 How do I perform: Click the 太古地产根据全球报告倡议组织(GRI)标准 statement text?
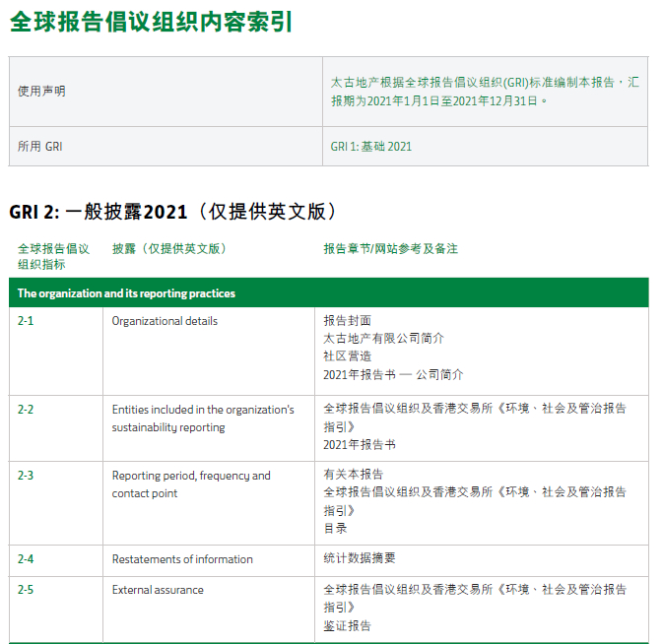click(x=485, y=92)
